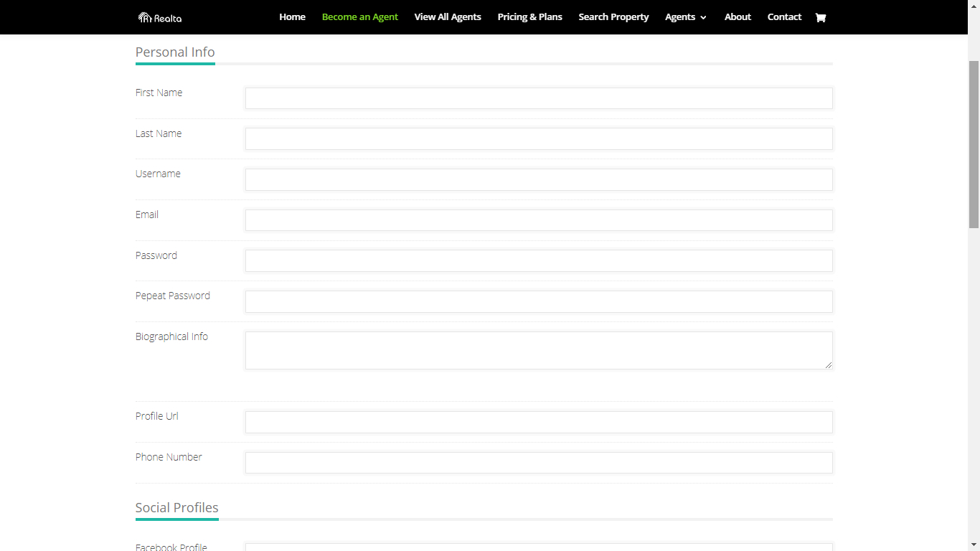Click into the Last Name field
Image resolution: width=980 pixels, height=551 pixels.
(538, 139)
